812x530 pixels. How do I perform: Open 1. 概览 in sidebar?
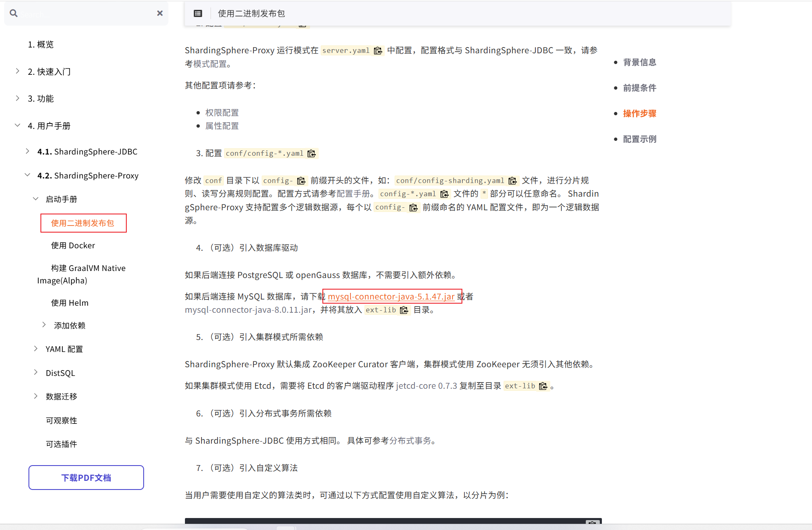41,45
